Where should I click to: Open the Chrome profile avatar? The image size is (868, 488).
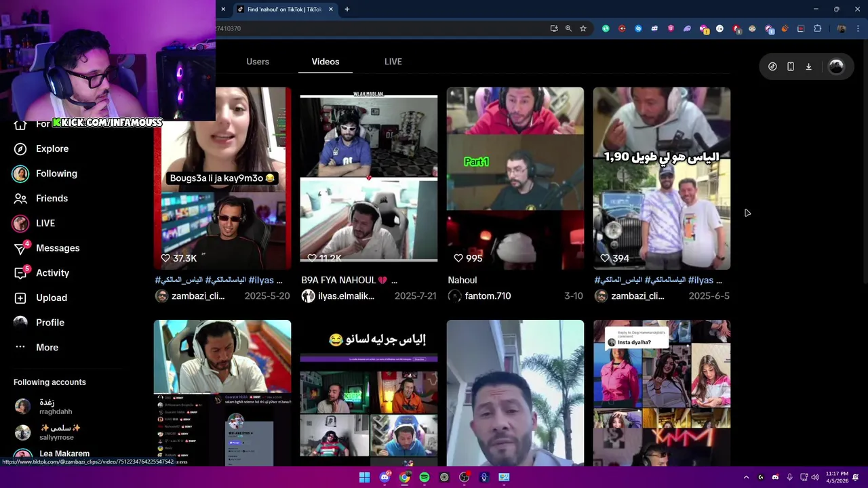842,28
